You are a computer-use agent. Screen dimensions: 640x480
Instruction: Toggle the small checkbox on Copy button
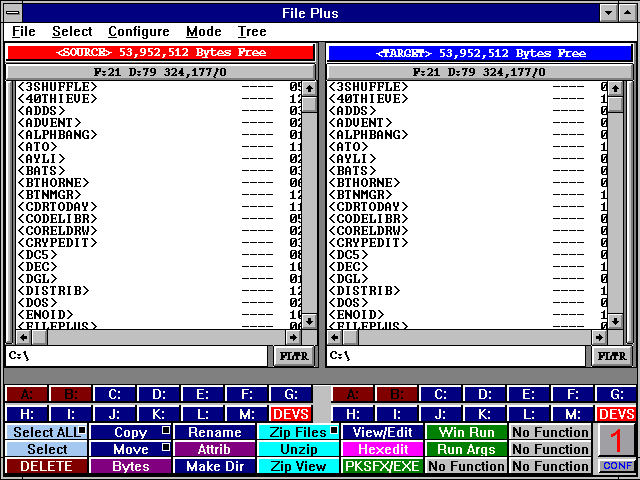coord(165,432)
